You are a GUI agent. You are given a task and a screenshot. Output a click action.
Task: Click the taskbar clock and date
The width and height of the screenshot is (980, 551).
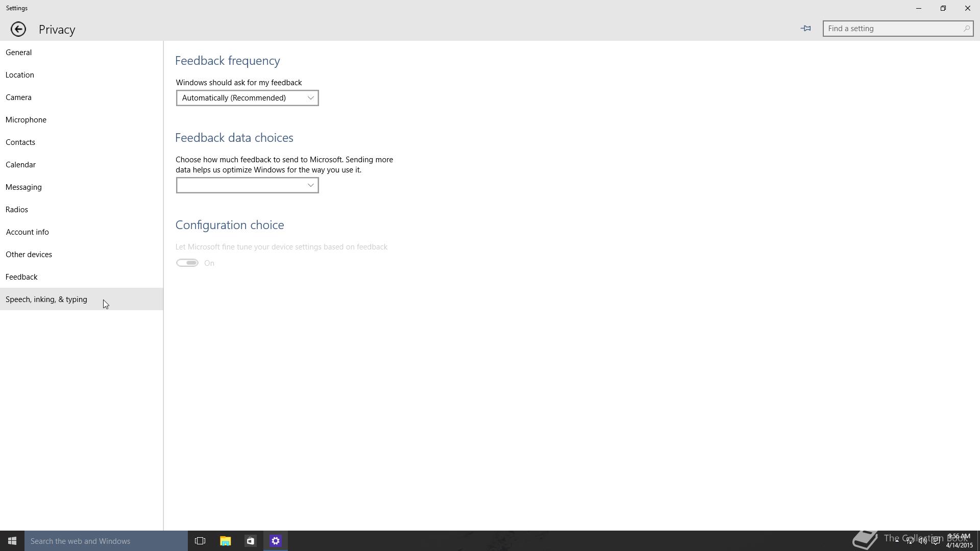[959, 541]
